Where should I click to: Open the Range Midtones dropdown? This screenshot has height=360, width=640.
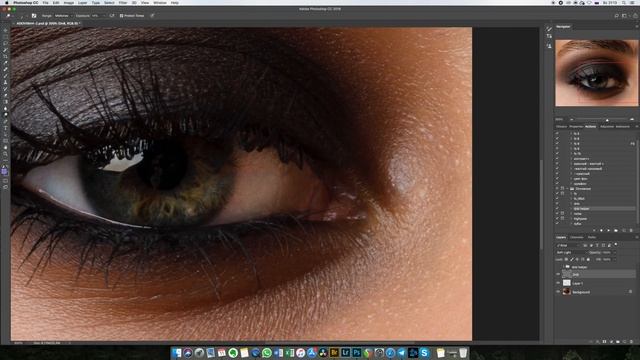pyautogui.click(x=64, y=16)
